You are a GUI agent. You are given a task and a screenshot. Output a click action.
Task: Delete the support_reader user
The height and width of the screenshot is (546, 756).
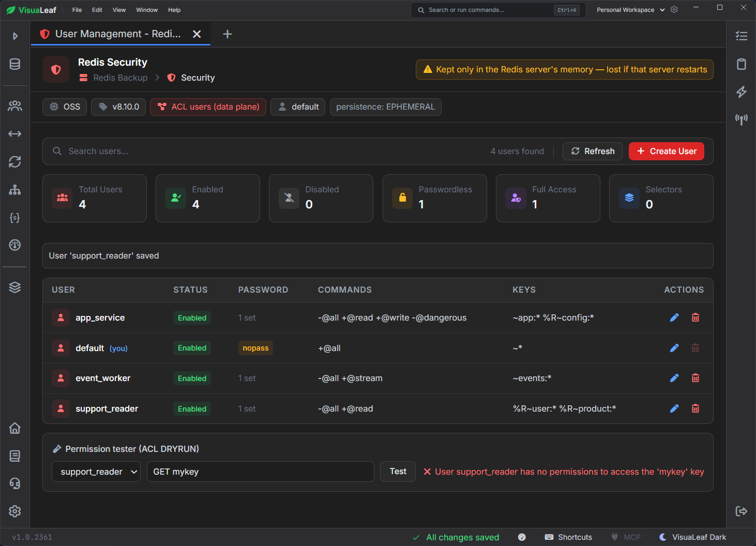tap(695, 408)
